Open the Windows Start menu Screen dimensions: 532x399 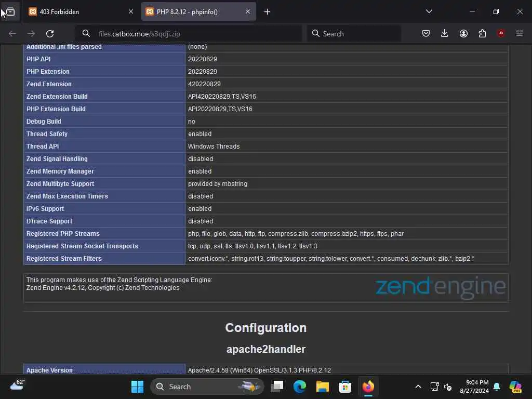coord(137,387)
